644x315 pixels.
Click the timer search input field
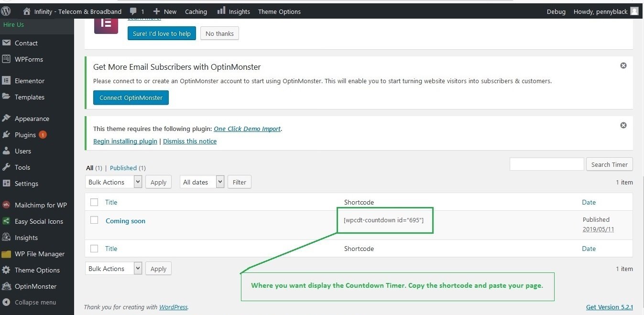(x=547, y=164)
